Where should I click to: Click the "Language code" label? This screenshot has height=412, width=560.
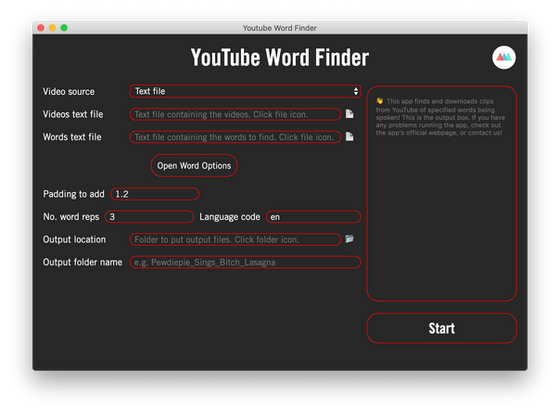coord(230,217)
